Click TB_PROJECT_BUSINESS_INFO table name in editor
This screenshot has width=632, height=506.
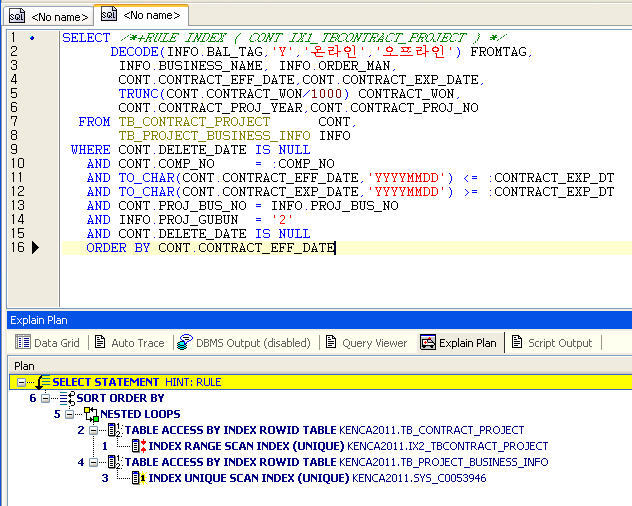(214, 135)
